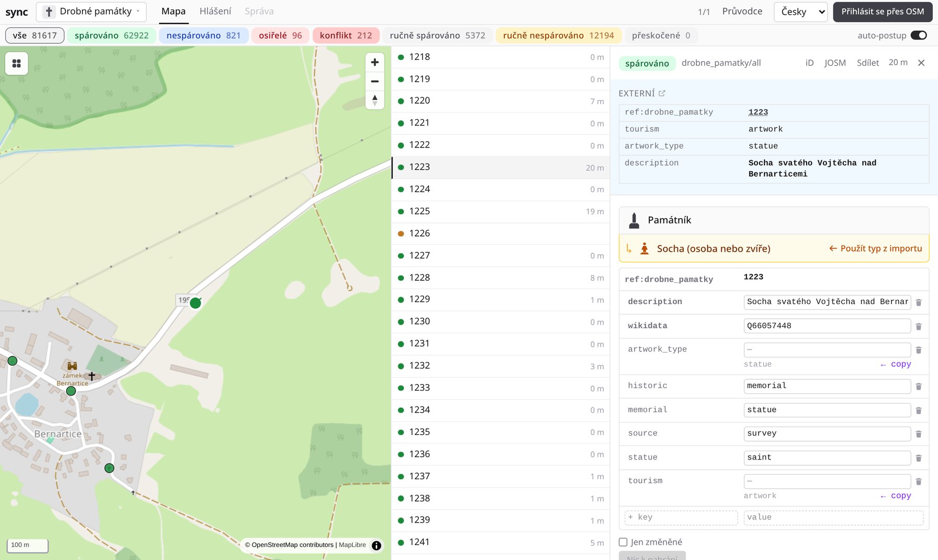Viewport: 938px width, 560px height.
Task: Delete the wikidata tag
Action: pos(919,327)
